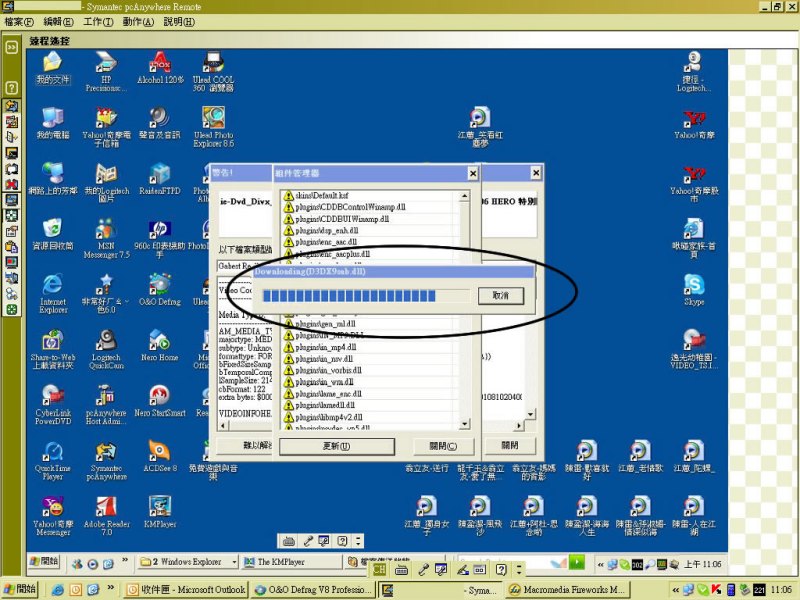Screen dimensions: 800x600
Task: Select the Alcohol 120% desktop icon
Action: [x=160, y=68]
